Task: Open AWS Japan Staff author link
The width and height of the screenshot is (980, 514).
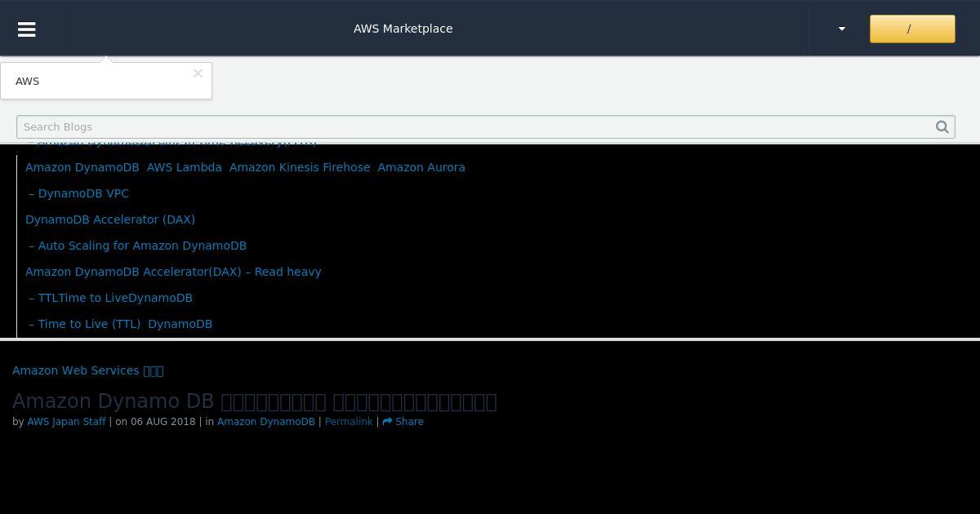Action: [x=66, y=422]
